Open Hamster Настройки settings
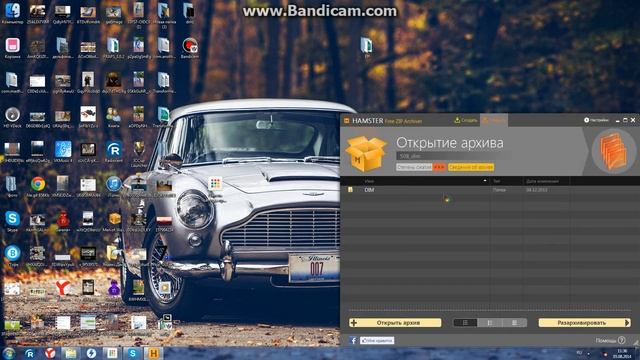Screen dimensions: 640x360 pyautogui.click(x=596, y=120)
